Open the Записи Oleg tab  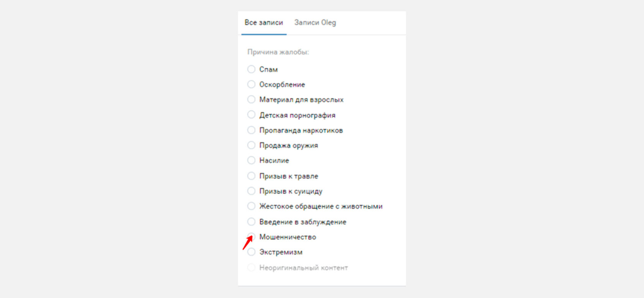(315, 23)
